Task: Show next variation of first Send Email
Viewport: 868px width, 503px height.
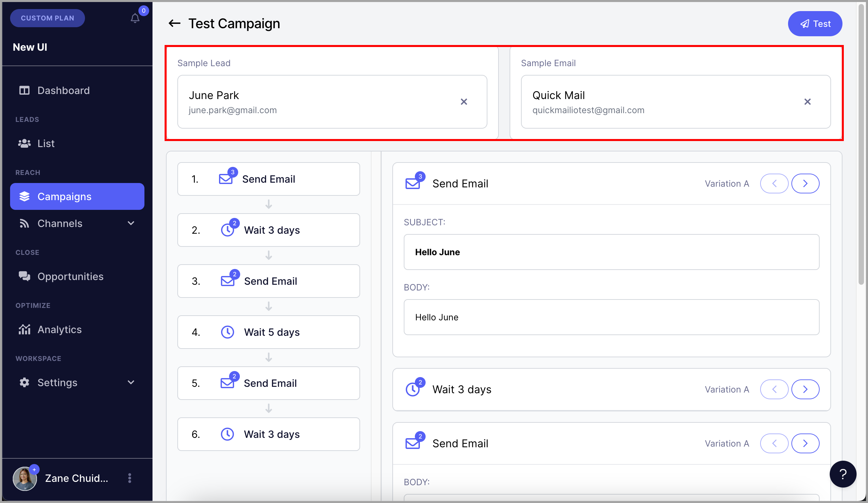Action: coord(805,183)
